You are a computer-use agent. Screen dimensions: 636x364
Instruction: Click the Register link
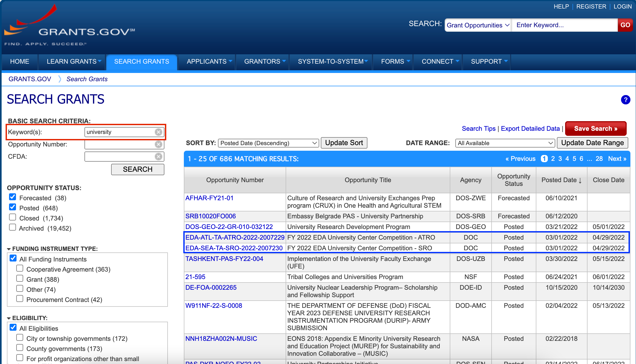click(x=591, y=6)
